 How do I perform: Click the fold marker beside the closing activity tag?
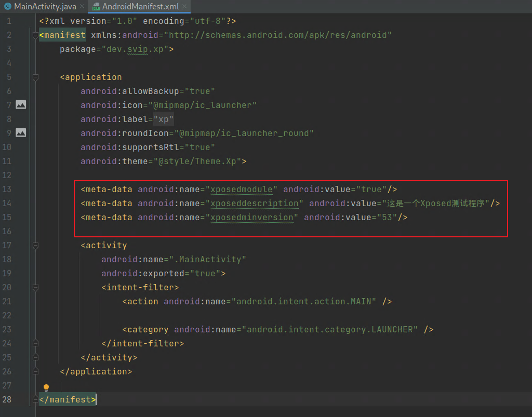[x=35, y=357]
